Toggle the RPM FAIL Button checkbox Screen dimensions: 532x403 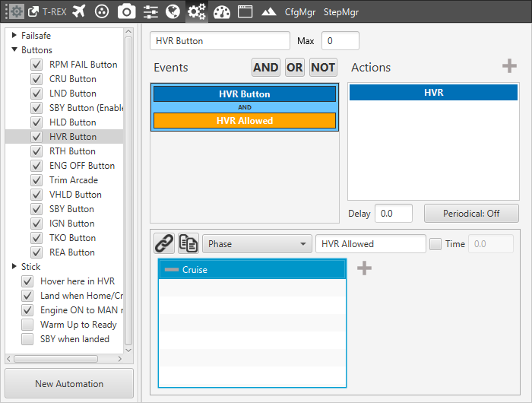click(x=36, y=65)
